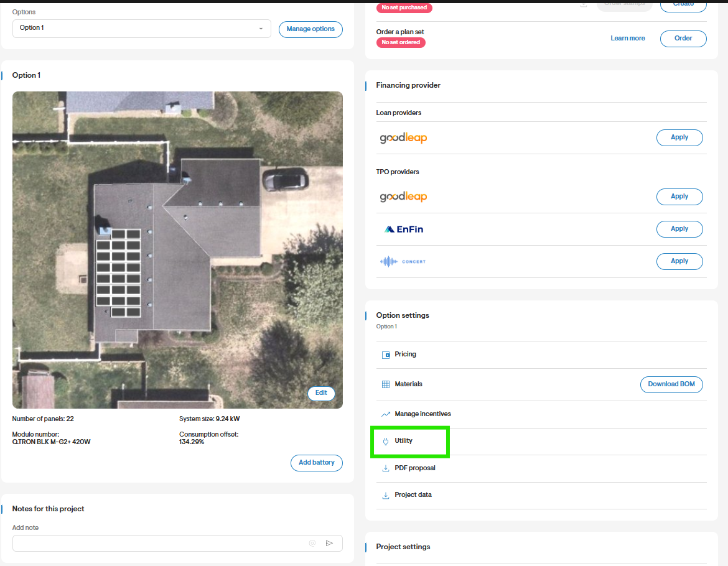Click the Manage incentives trend icon
This screenshot has height=566, width=728.
click(386, 414)
